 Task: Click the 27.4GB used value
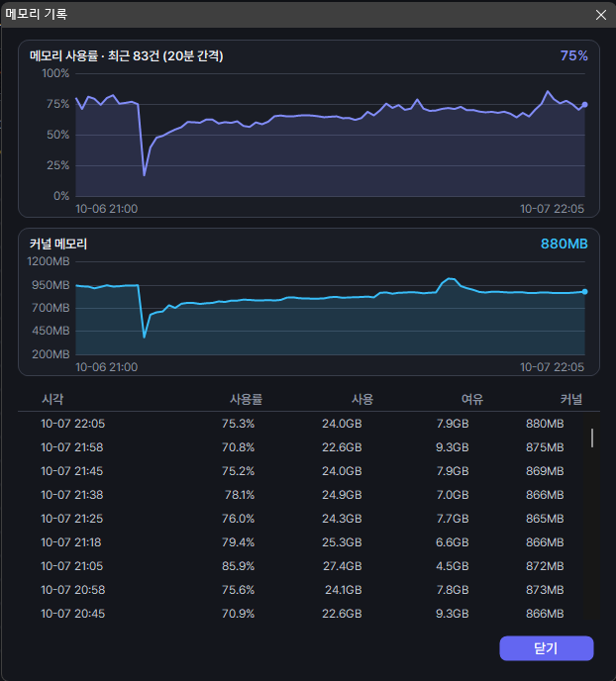click(343, 566)
